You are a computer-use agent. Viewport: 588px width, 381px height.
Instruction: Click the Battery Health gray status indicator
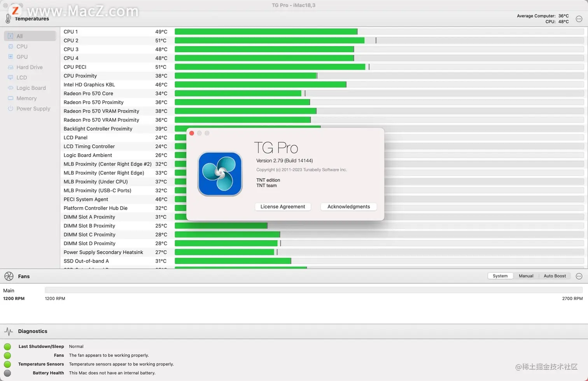click(x=7, y=373)
